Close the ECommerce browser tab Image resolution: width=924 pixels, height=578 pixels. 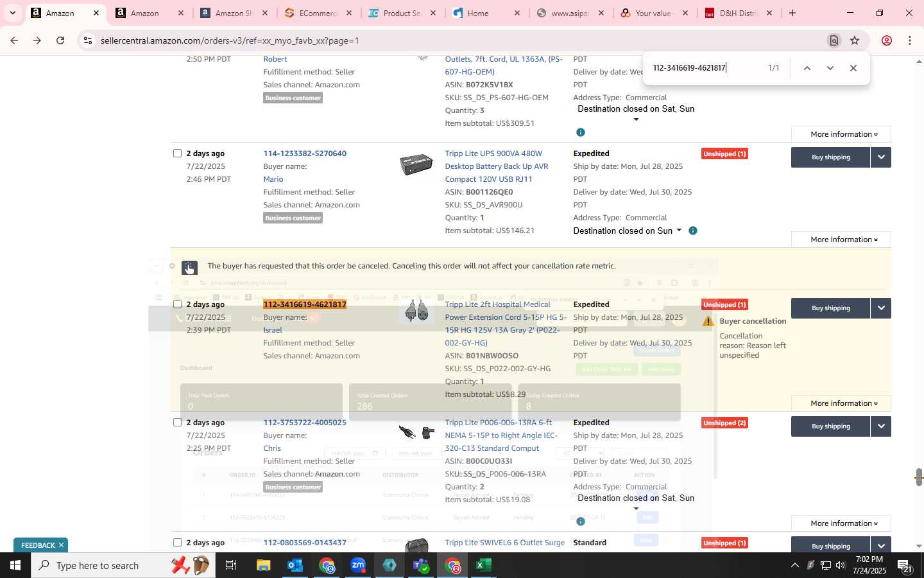tap(349, 13)
